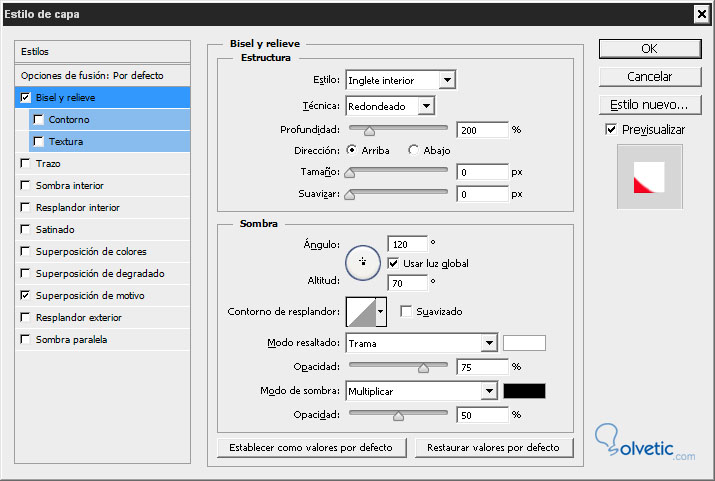Enable the Contorno checkbox
Image resolution: width=715 pixels, height=481 pixels.
pyautogui.click(x=39, y=119)
